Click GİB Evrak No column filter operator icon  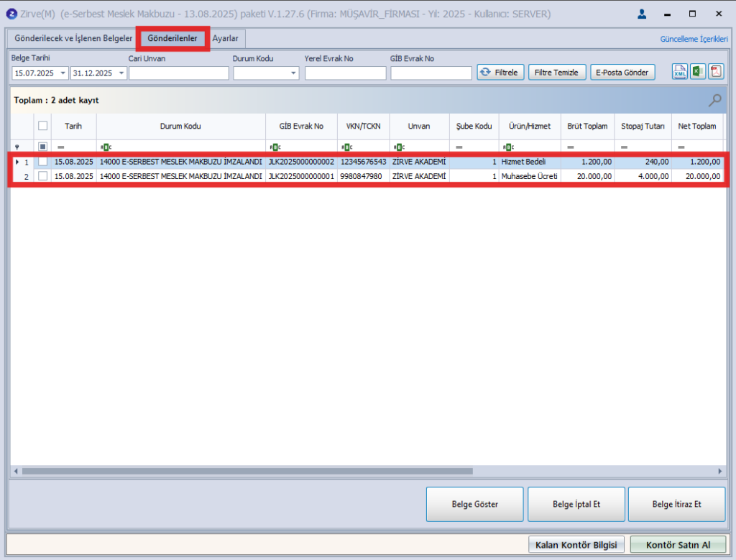[x=275, y=147]
